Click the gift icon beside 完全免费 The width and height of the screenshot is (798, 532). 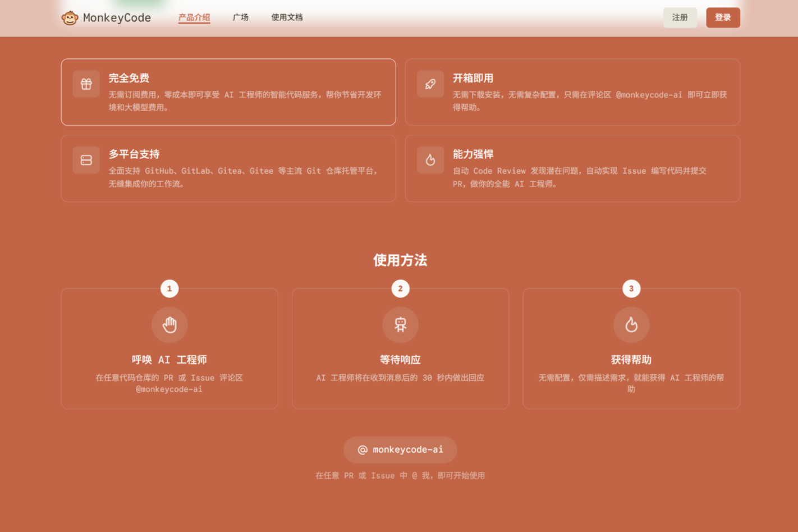click(x=86, y=84)
